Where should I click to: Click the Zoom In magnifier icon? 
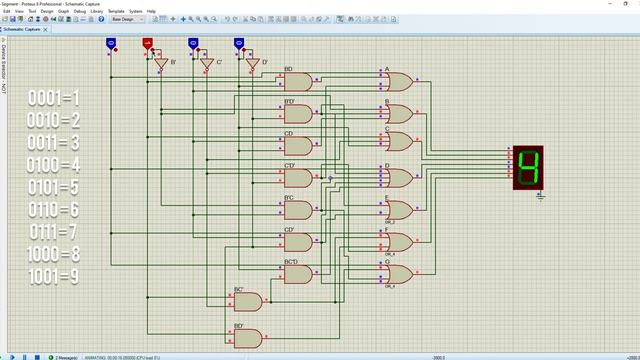191,19
